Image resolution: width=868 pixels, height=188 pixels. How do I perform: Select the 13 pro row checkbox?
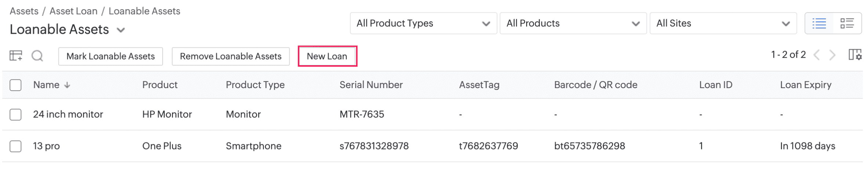pos(15,146)
